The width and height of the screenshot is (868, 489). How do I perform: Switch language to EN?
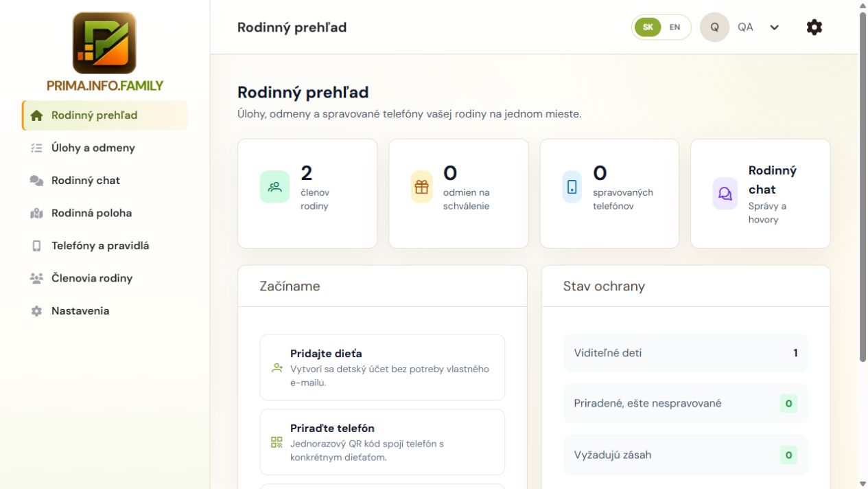point(675,27)
